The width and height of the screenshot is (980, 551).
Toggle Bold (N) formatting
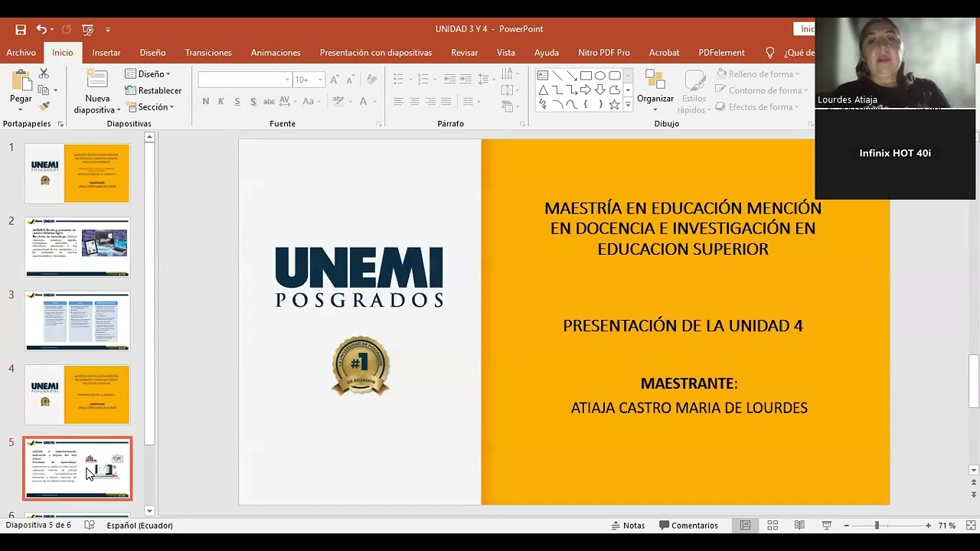point(205,101)
